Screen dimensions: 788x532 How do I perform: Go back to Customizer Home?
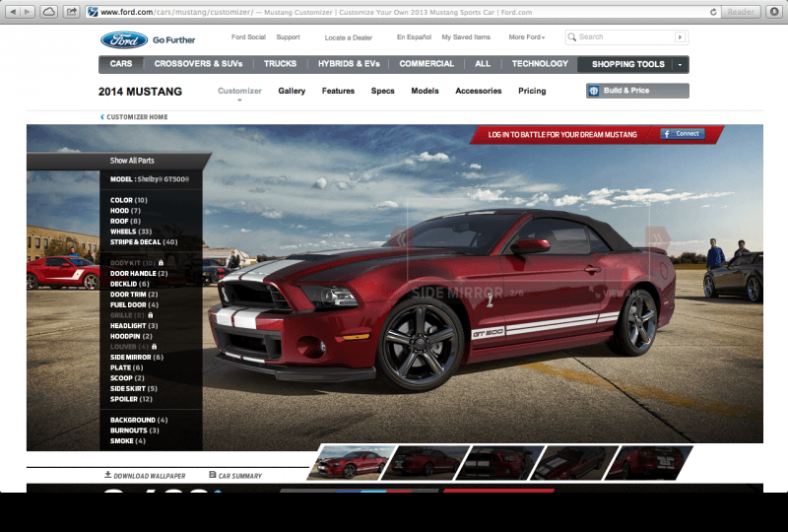134,116
